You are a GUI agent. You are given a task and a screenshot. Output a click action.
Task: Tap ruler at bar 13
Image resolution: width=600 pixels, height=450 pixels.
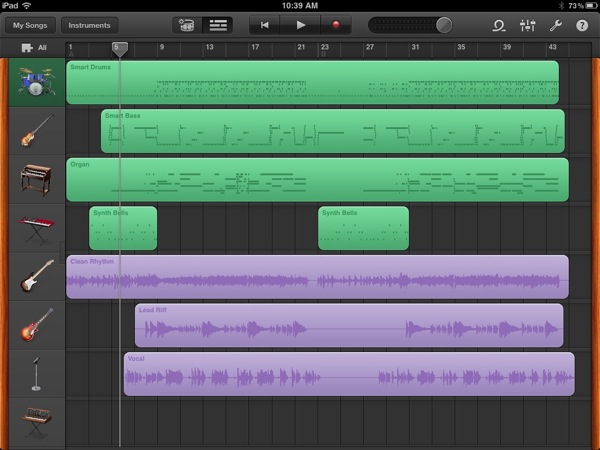pyautogui.click(x=209, y=47)
